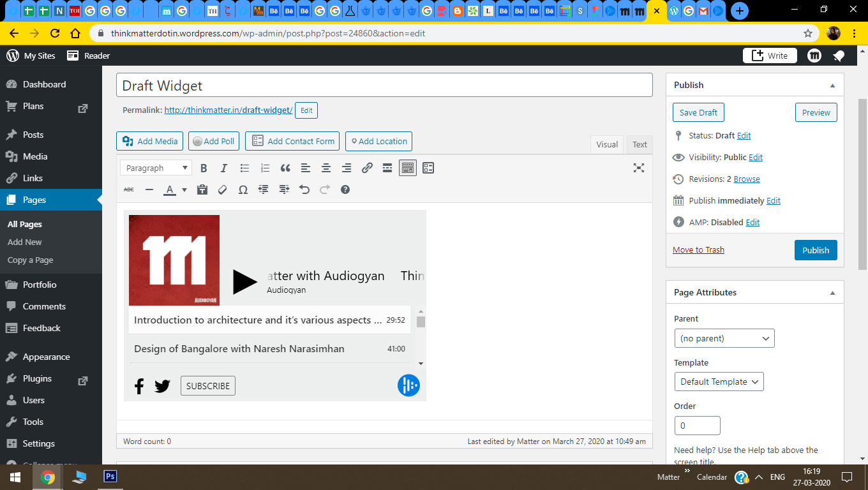Play the Audiogyan podcast widget
868x490 pixels.
(x=244, y=281)
